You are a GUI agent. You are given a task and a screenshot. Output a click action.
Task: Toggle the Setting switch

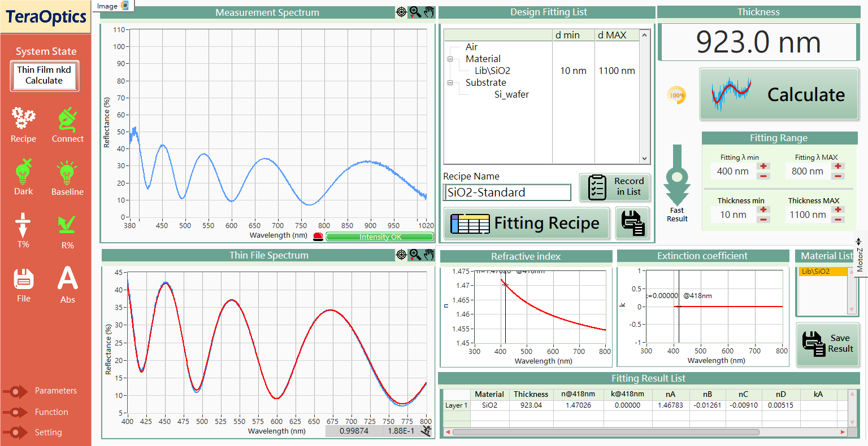[15, 433]
